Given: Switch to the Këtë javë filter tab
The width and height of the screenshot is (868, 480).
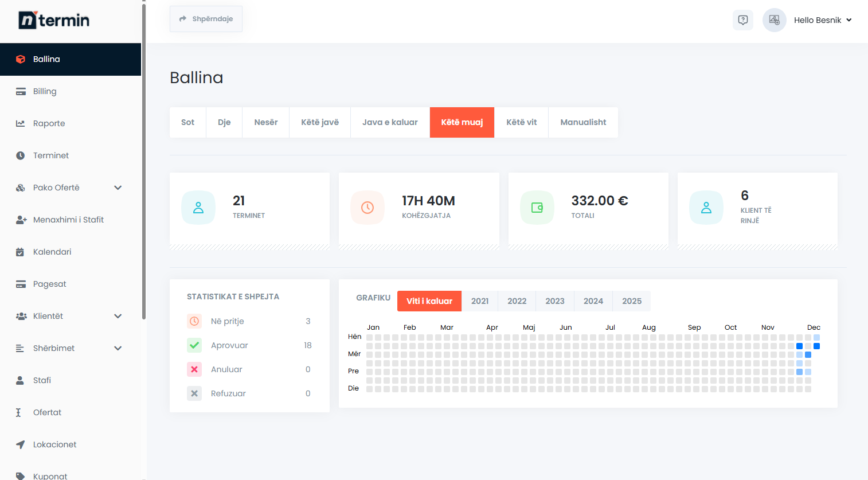Looking at the screenshot, I should coord(320,122).
